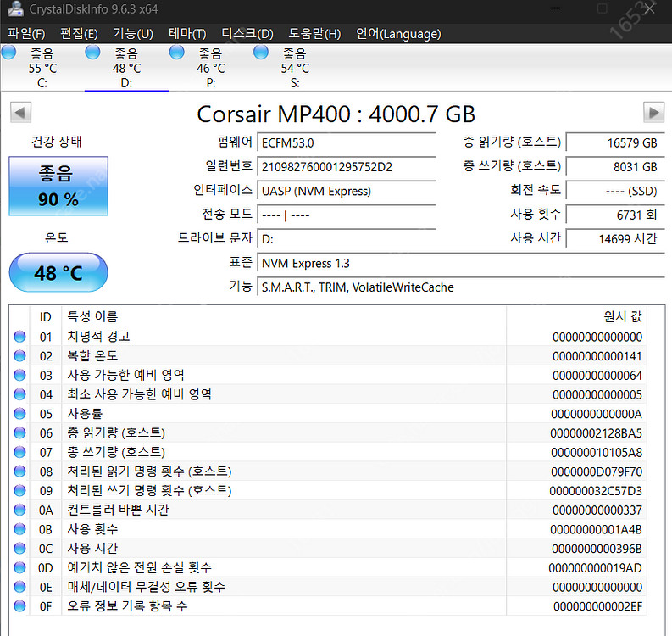Click status orb for attribute 0B 사용 횟수
Viewport: 672px width, 636px height.
(x=19, y=529)
